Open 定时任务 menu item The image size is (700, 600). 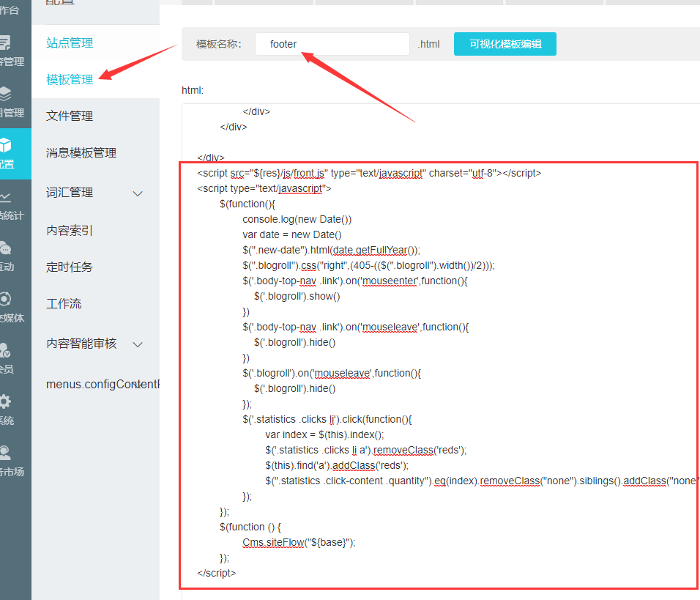(70, 267)
